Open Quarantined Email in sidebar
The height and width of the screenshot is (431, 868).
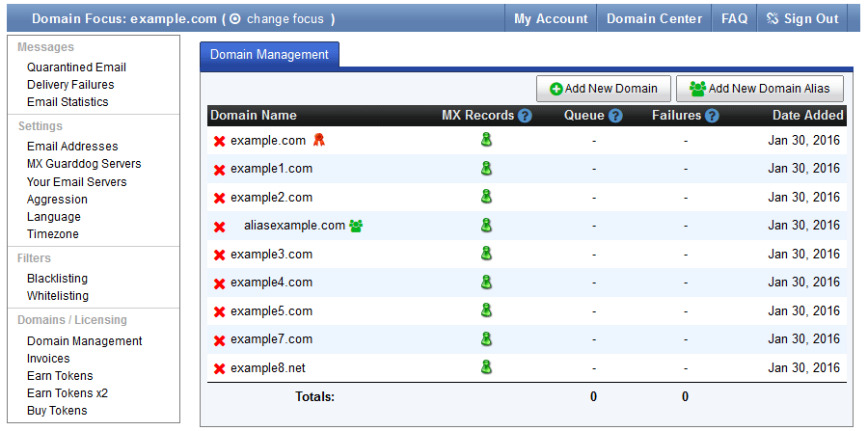[76, 67]
